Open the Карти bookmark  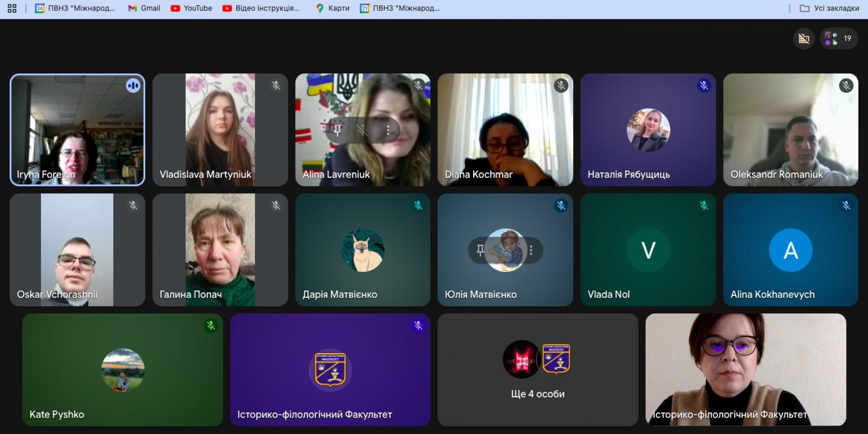(333, 8)
